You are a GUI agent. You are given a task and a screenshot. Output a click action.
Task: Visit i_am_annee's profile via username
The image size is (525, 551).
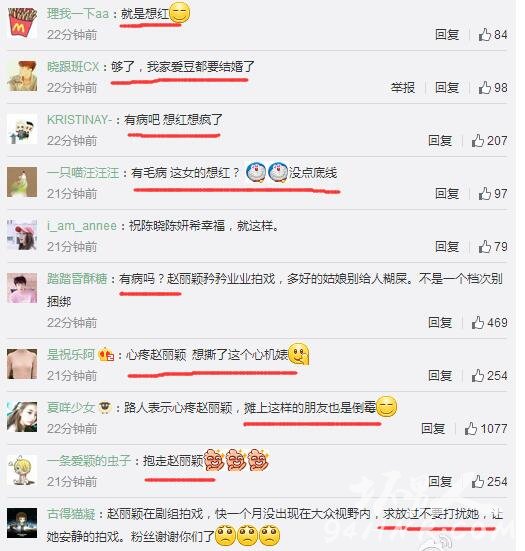(82, 226)
